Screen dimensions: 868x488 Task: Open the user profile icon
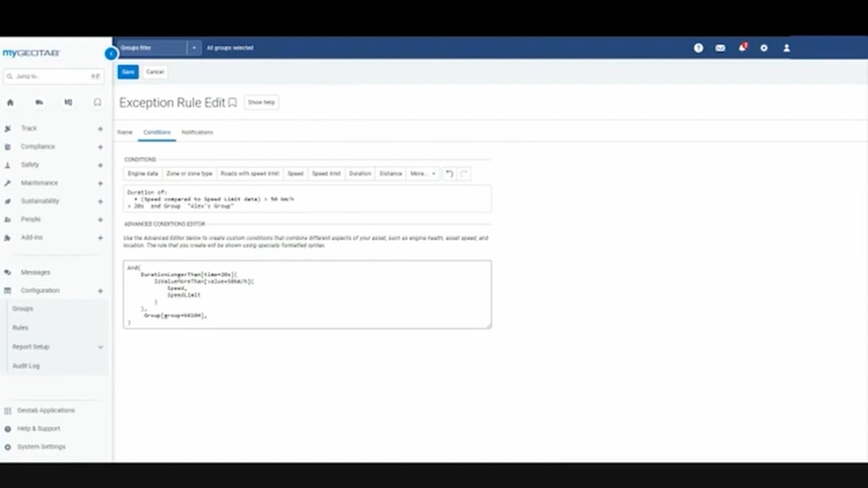click(x=787, y=48)
